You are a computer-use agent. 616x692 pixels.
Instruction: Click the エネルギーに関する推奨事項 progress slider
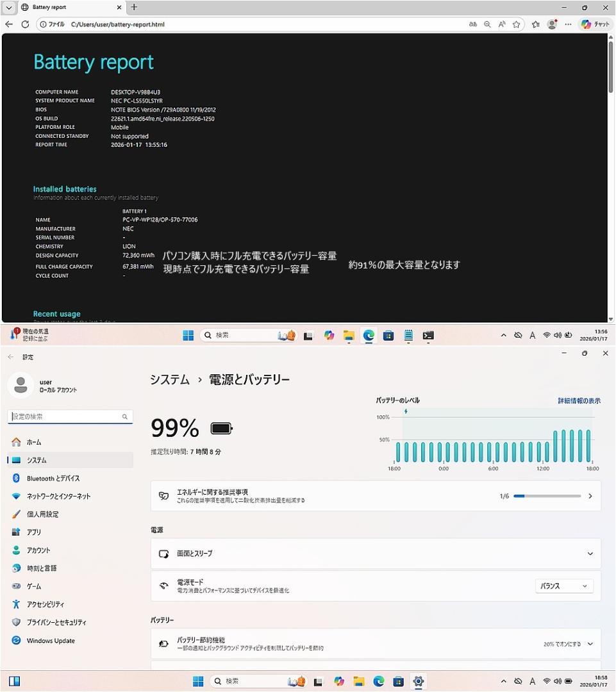coord(547,495)
